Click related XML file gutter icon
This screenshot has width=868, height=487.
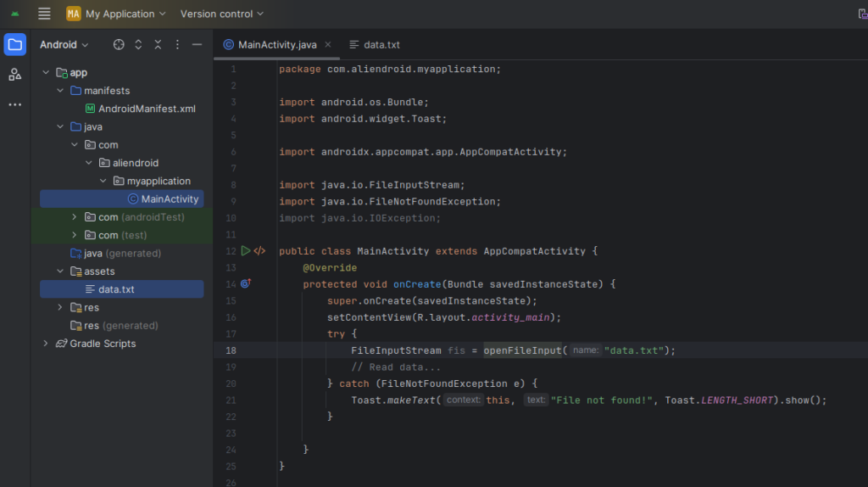pyautogui.click(x=259, y=251)
